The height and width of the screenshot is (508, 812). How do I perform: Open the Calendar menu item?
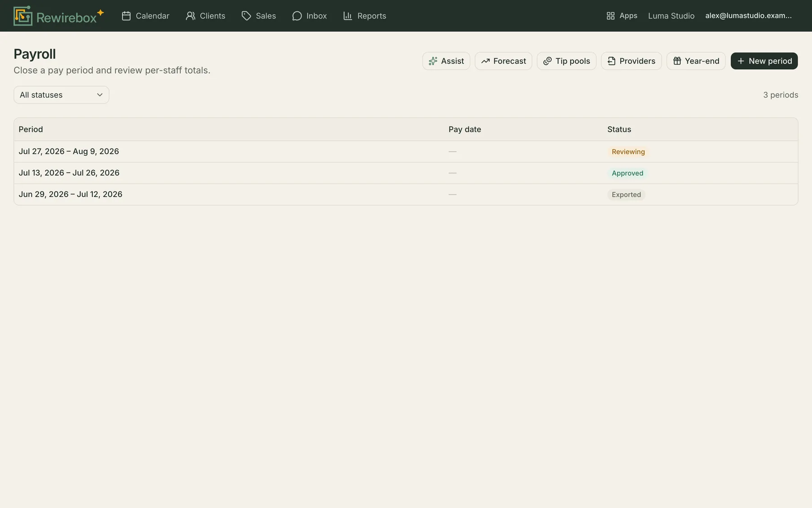point(146,16)
